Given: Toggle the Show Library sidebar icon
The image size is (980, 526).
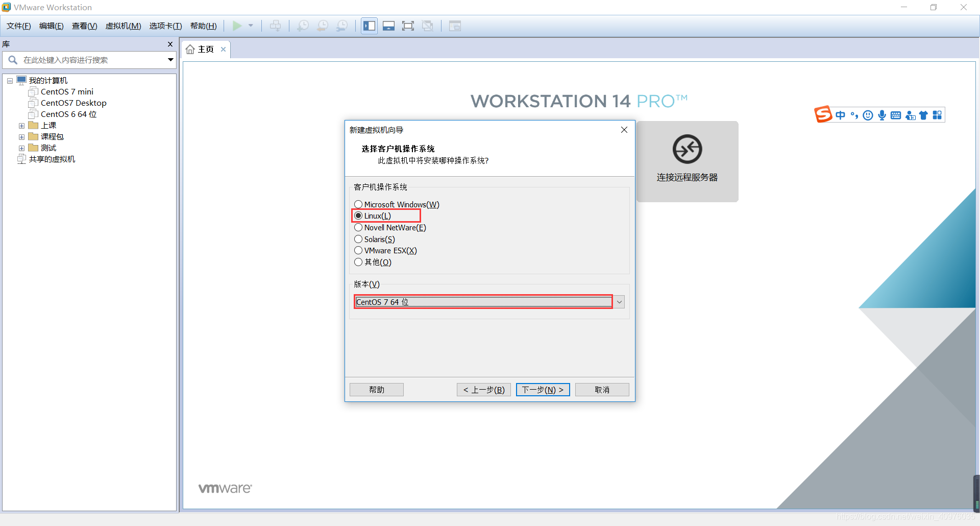Looking at the screenshot, I should click(370, 26).
